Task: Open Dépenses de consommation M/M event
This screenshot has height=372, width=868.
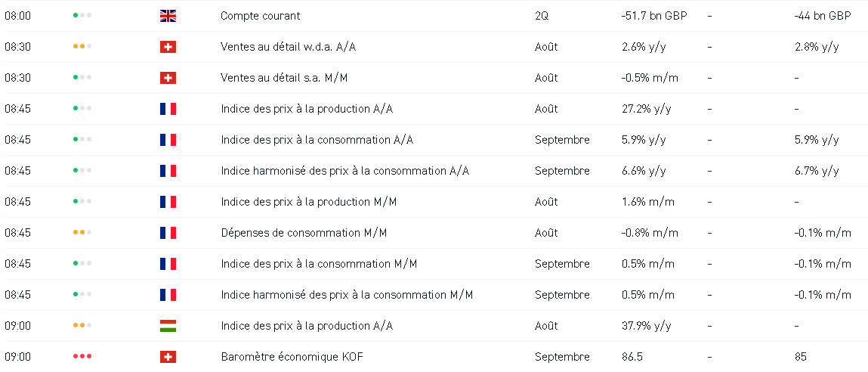Action: click(x=304, y=233)
